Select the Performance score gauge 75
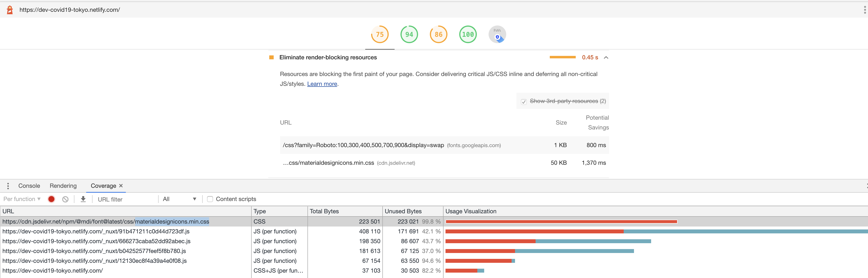868x278 pixels. tap(379, 34)
